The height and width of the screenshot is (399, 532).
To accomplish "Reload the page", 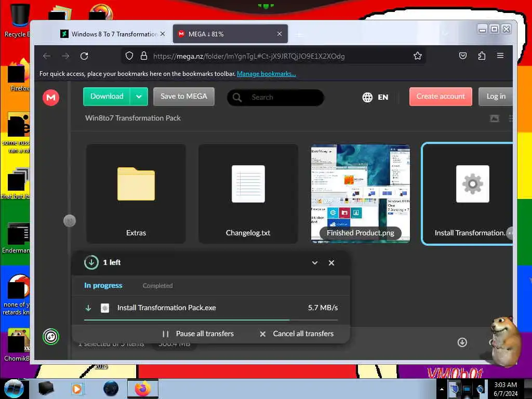I will [84, 56].
